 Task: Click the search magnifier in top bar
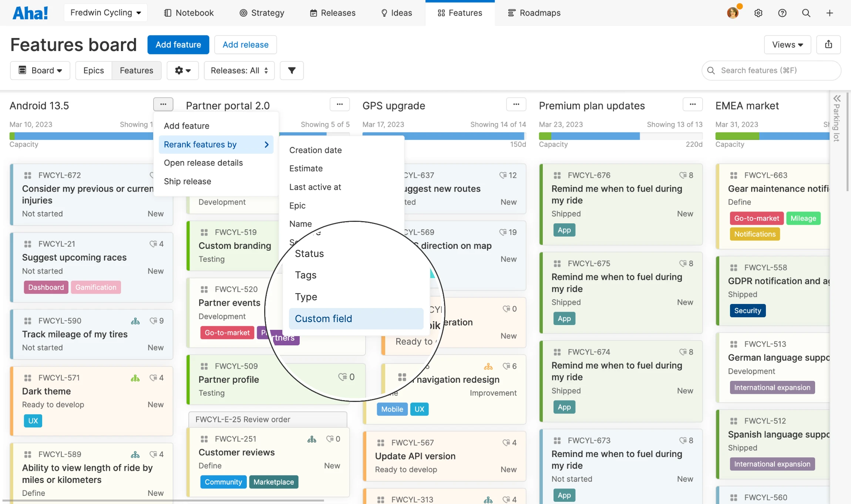point(806,13)
